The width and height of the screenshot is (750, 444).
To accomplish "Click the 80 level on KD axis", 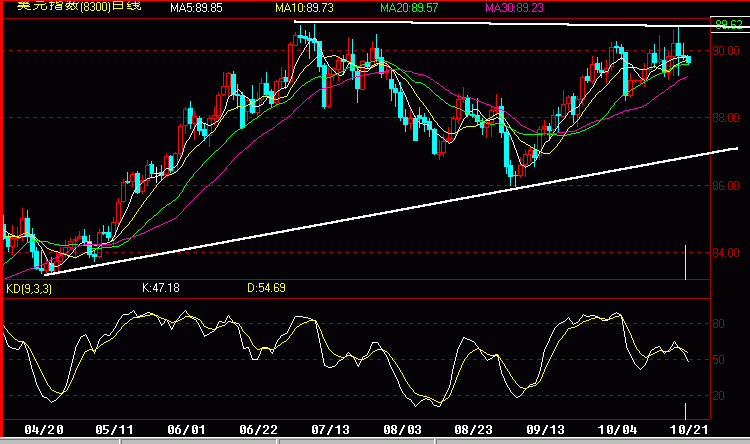I will 718,324.
